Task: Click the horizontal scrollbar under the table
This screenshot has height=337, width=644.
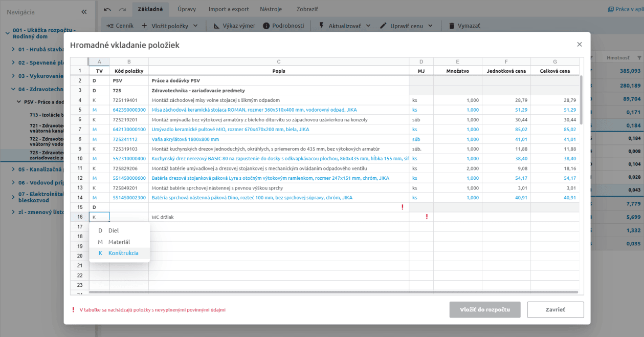Action: pos(334,292)
